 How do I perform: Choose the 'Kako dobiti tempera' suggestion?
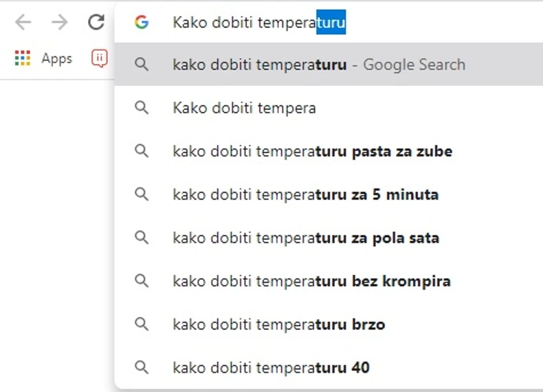(244, 108)
